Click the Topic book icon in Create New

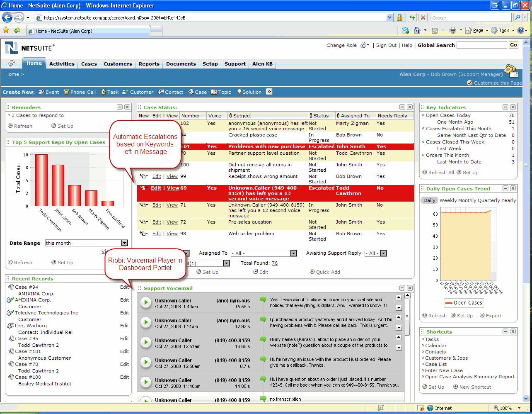pyautogui.click(x=214, y=92)
